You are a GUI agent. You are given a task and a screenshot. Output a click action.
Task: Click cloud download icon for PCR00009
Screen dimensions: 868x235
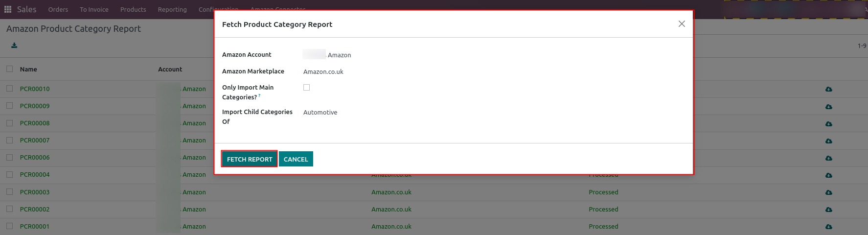tap(828, 106)
